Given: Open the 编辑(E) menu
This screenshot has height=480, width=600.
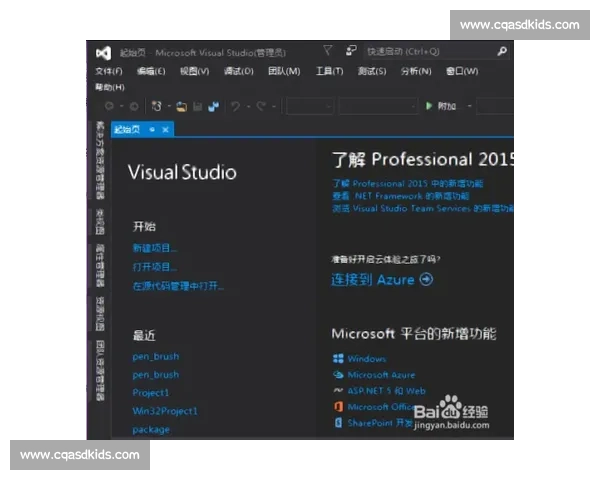Looking at the screenshot, I should (151, 71).
